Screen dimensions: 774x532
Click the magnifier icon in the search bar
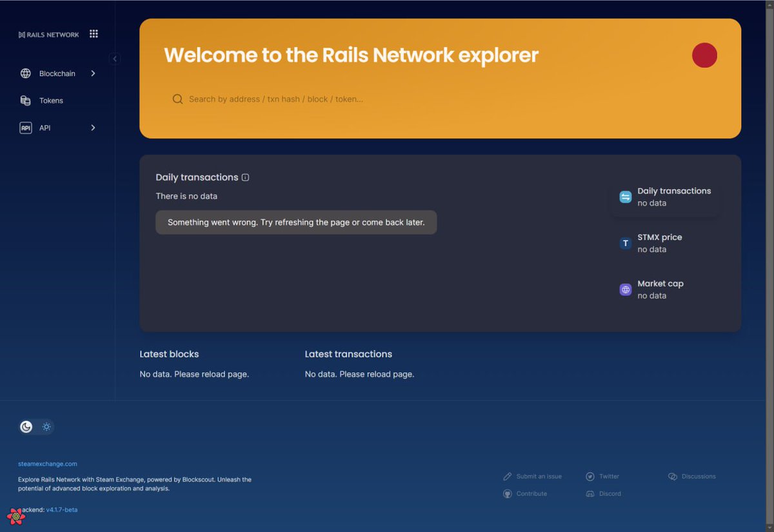[x=177, y=99]
